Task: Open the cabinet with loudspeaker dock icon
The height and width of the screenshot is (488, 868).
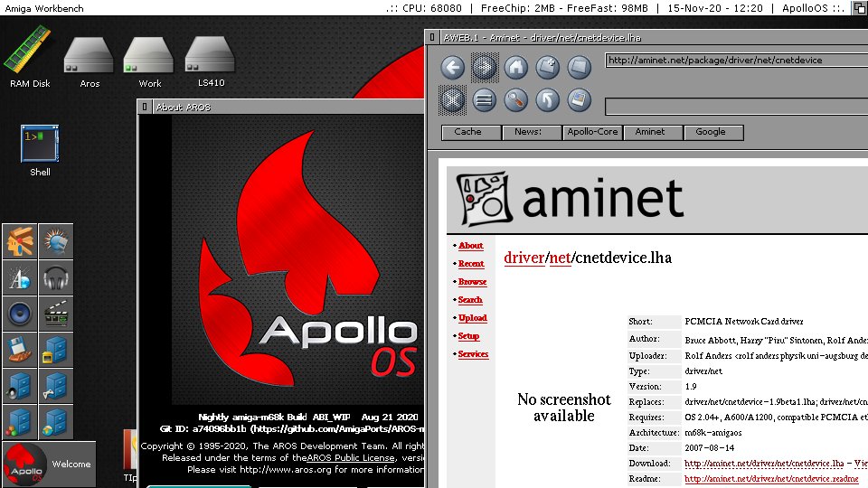Action: coord(20,386)
